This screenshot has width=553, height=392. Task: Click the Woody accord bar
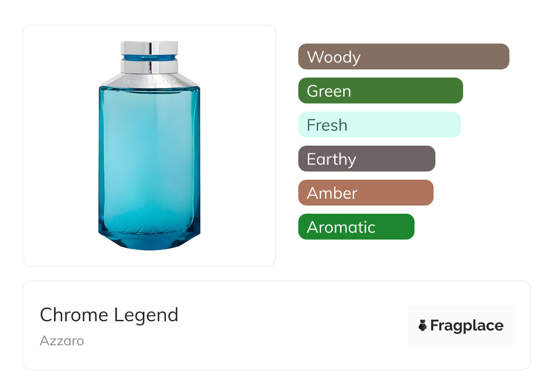[403, 57]
